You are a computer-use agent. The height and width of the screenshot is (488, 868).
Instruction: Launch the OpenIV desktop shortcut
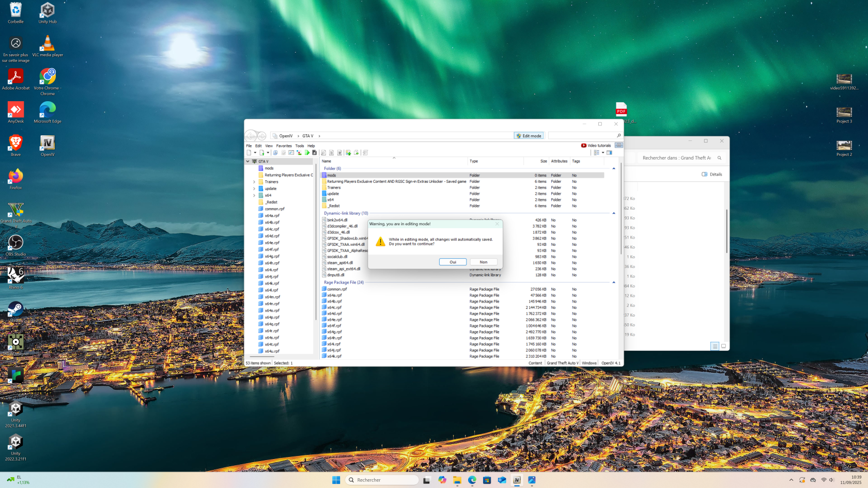tap(48, 145)
